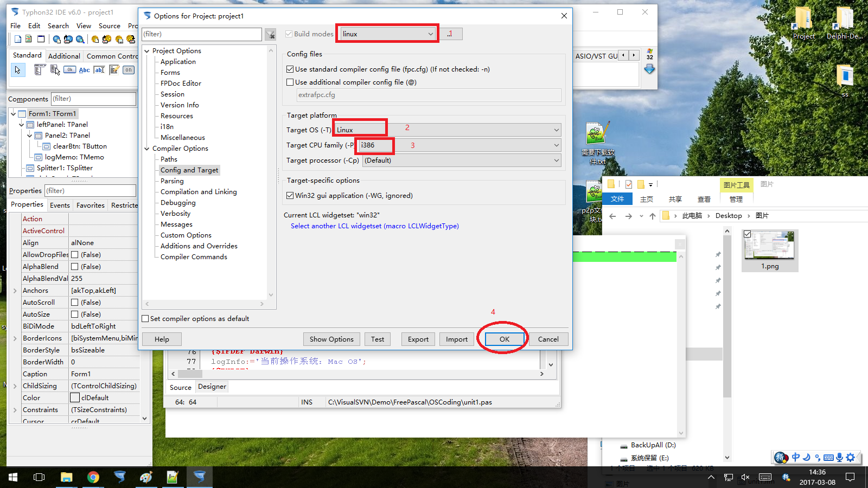Pick the TButton (Ok) component icon

click(69, 69)
